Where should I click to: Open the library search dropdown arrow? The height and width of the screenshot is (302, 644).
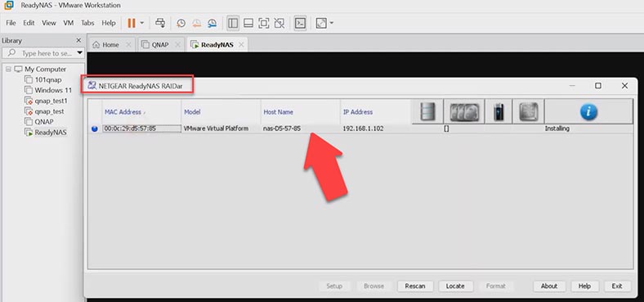tap(79, 53)
